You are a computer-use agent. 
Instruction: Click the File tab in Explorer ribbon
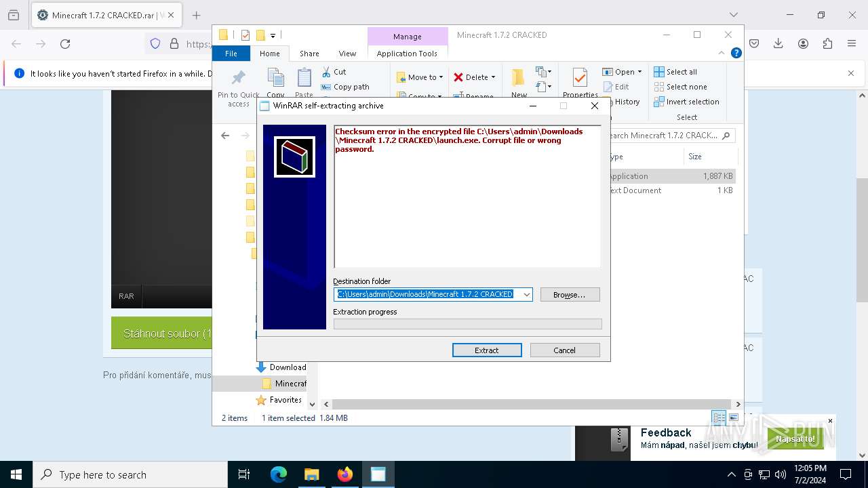click(x=231, y=54)
